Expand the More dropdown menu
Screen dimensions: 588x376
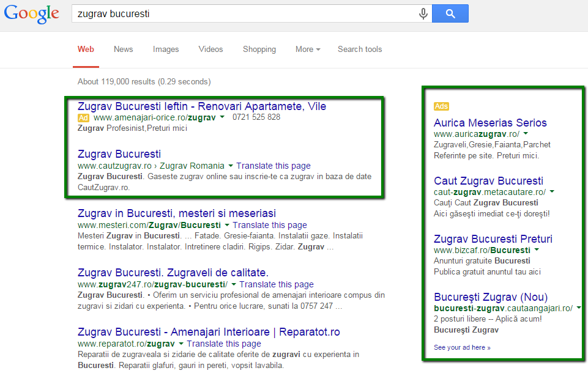(308, 49)
